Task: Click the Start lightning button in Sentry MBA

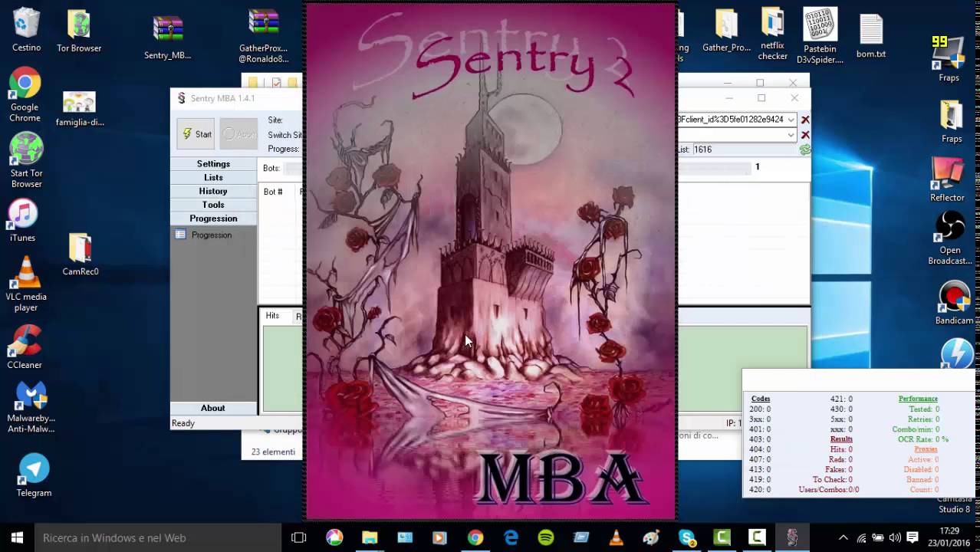Action: tap(196, 134)
